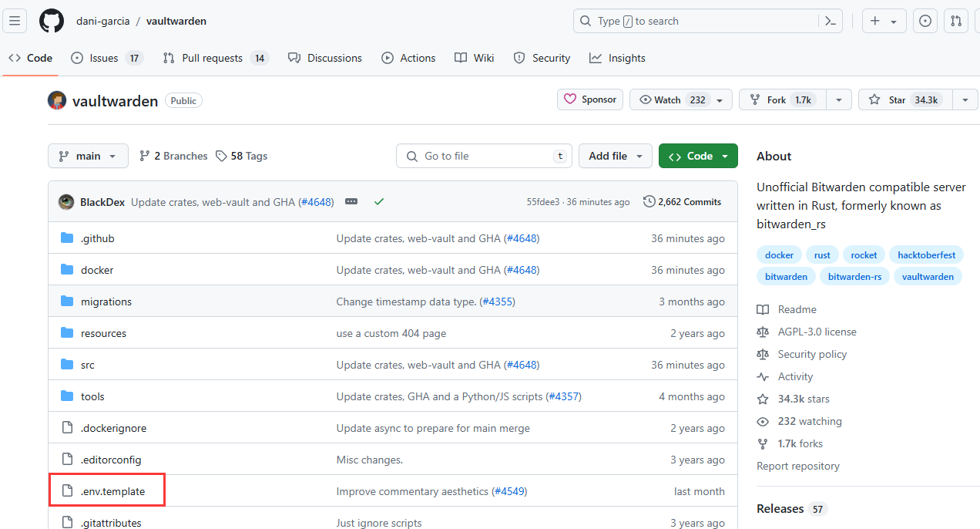The width and height of the screenshot is (980, 529).
Task: Switch to the Security tab
Action: point(542,58)
